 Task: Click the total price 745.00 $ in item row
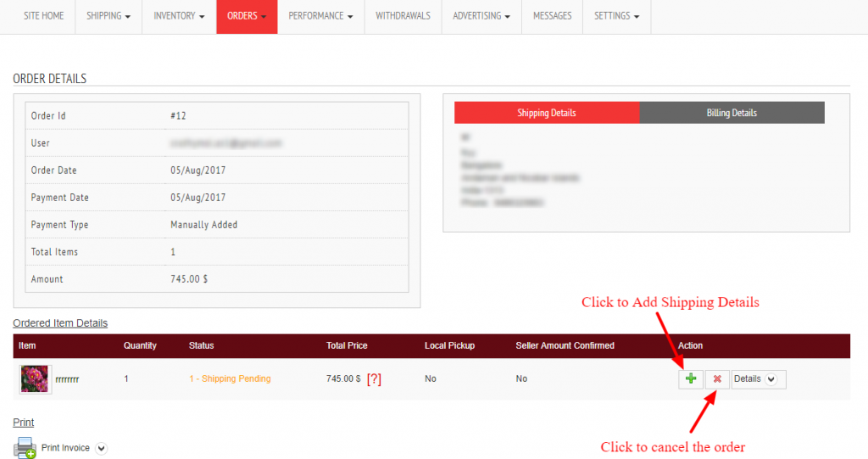(343, 378)
